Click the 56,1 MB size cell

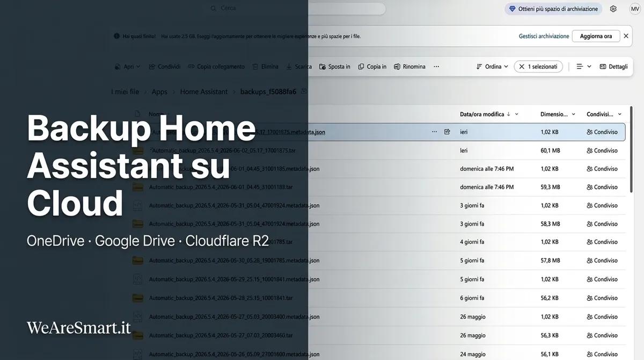(550, 354)
